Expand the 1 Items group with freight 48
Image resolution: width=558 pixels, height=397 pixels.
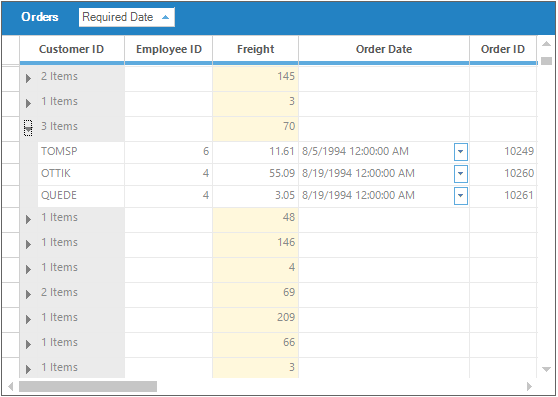pos(28,219)
